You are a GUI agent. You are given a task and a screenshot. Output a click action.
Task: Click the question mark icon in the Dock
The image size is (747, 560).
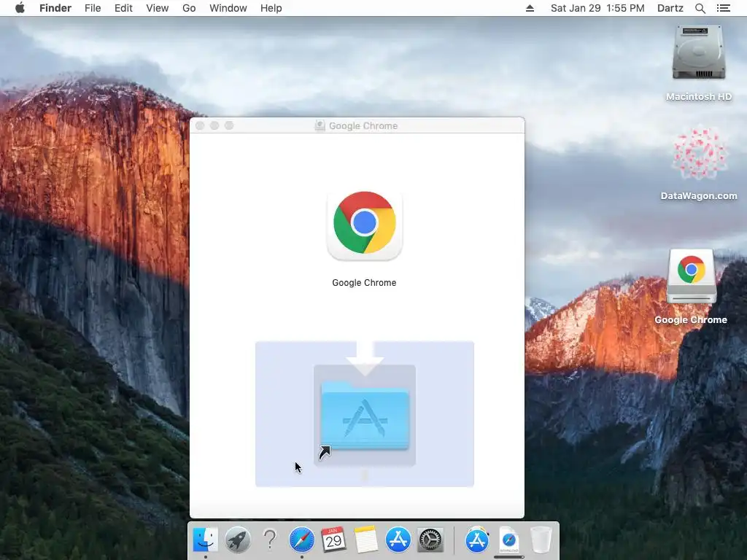pos(270,540)
